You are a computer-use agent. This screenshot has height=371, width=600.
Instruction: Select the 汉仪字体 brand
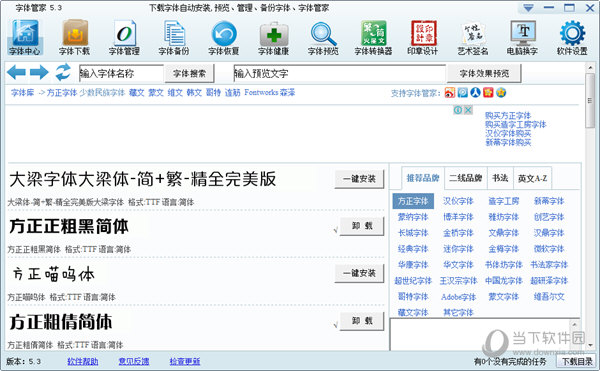click(x=458, y=201)
